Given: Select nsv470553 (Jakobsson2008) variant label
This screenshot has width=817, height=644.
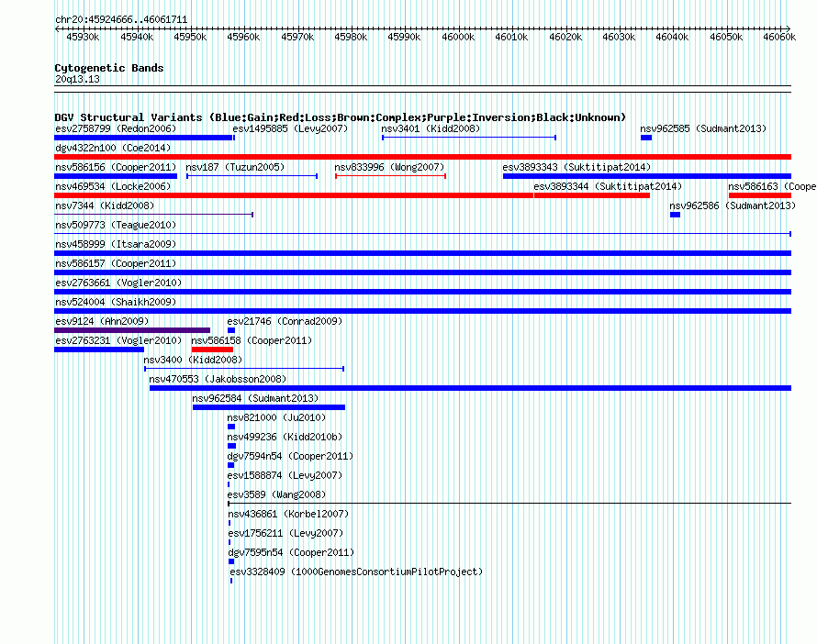Looking at the screenshot, I should click(218, 379).
